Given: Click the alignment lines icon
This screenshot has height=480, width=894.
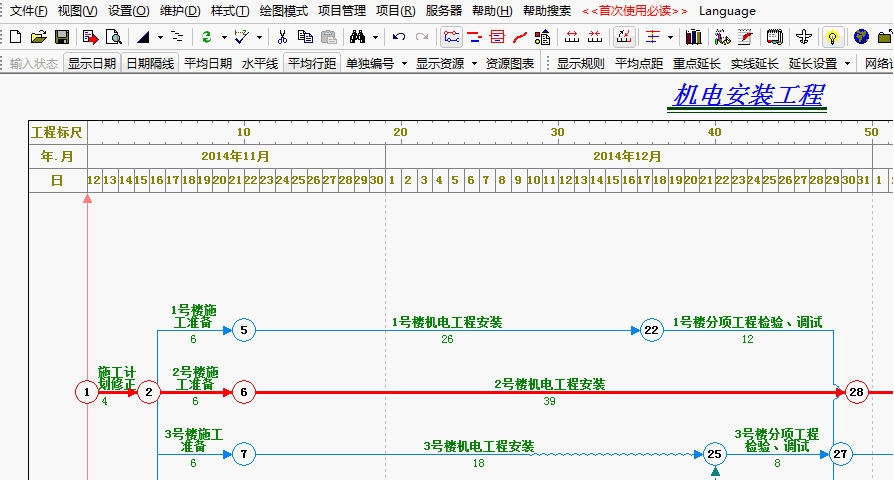Looking at the screenshot, I should click(x=653, y=38).
